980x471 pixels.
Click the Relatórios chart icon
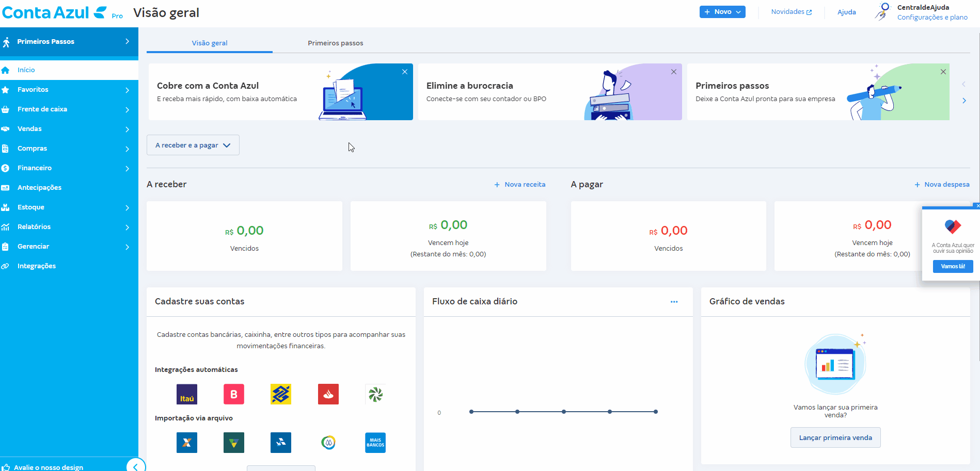coord(6,227)
